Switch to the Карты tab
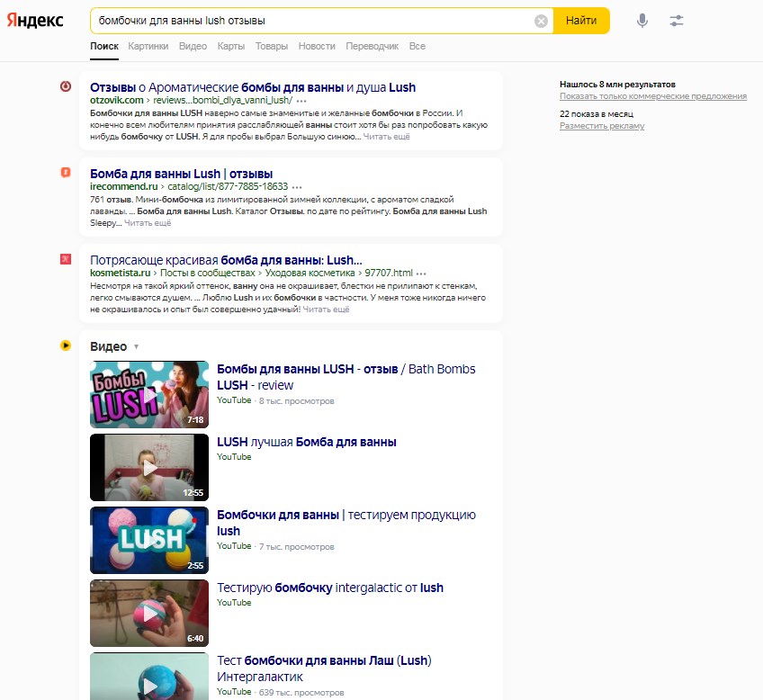Image resolution: width=763 pixels, height=700 pixels. 230,46
